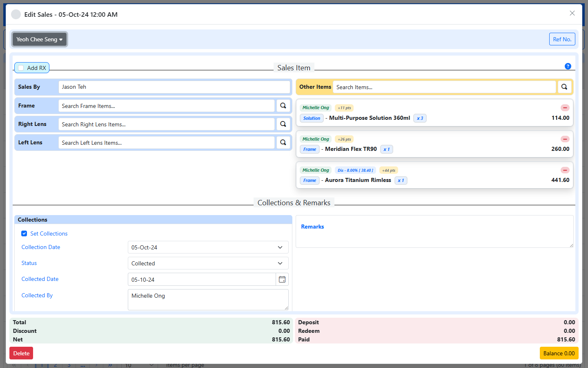Click the Dis - 8.00% discount badge

355,170
